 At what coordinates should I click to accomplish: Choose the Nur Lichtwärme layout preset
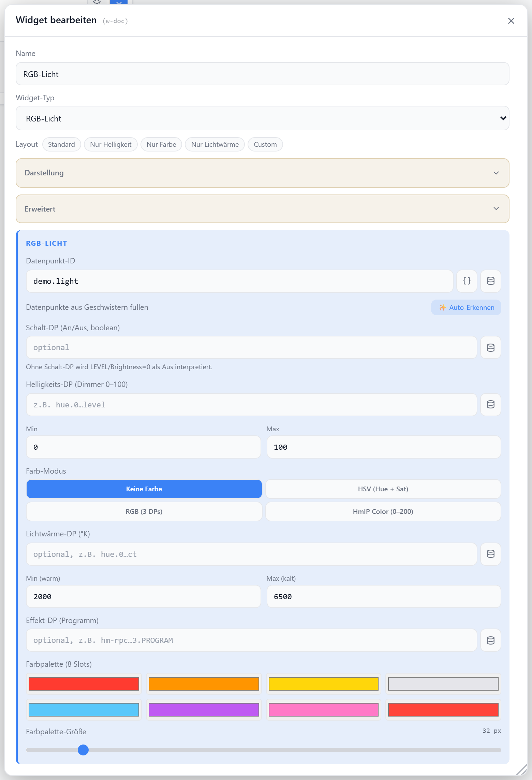(215, 144)
